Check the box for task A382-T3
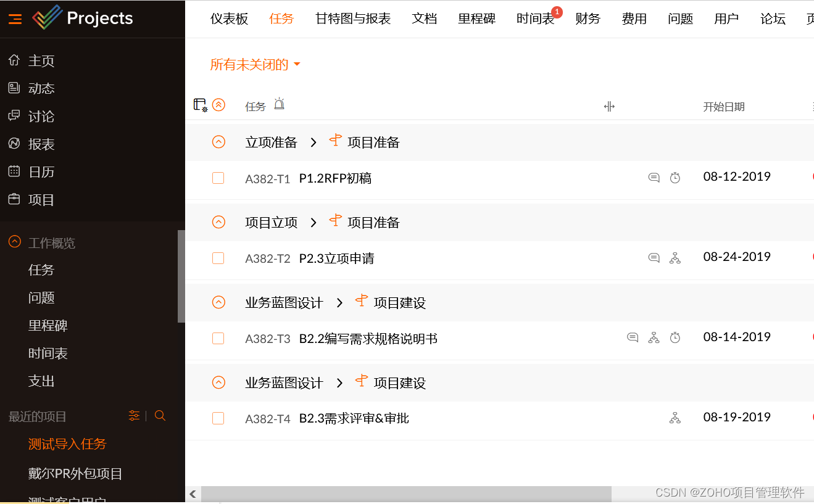 click(x=218, y=338)
